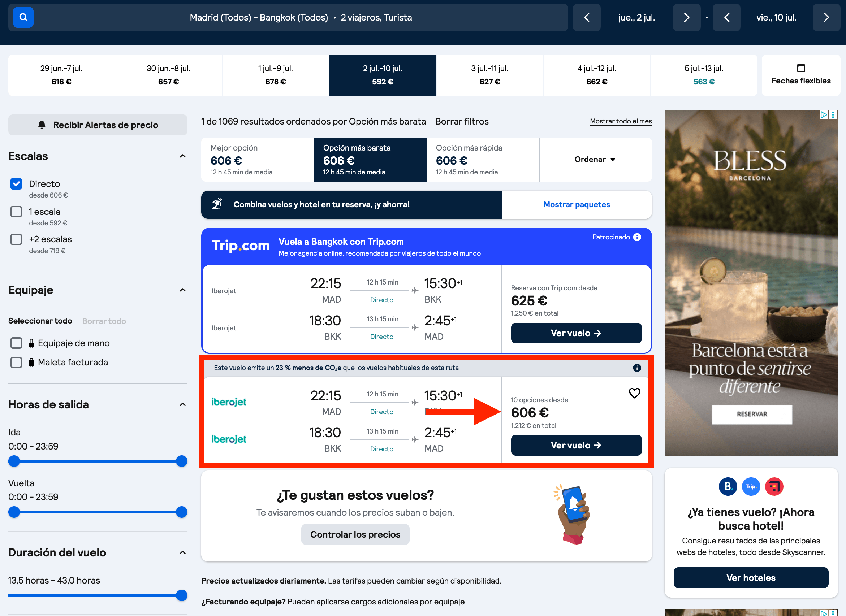This screenshot has height=616, width=846.
Task: Click the bell icon in price alerts
Action: point(42,125)
